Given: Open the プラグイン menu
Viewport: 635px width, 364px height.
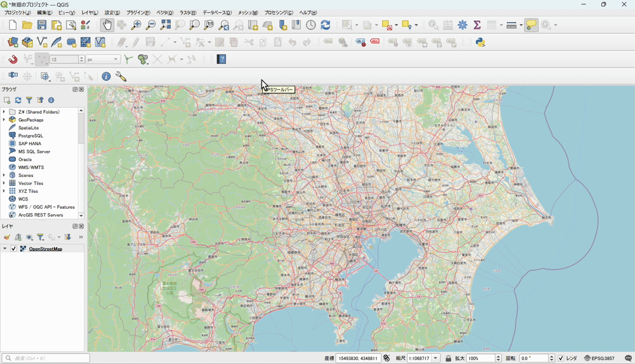Looking at the screenshot, I should tap(138, 13).
